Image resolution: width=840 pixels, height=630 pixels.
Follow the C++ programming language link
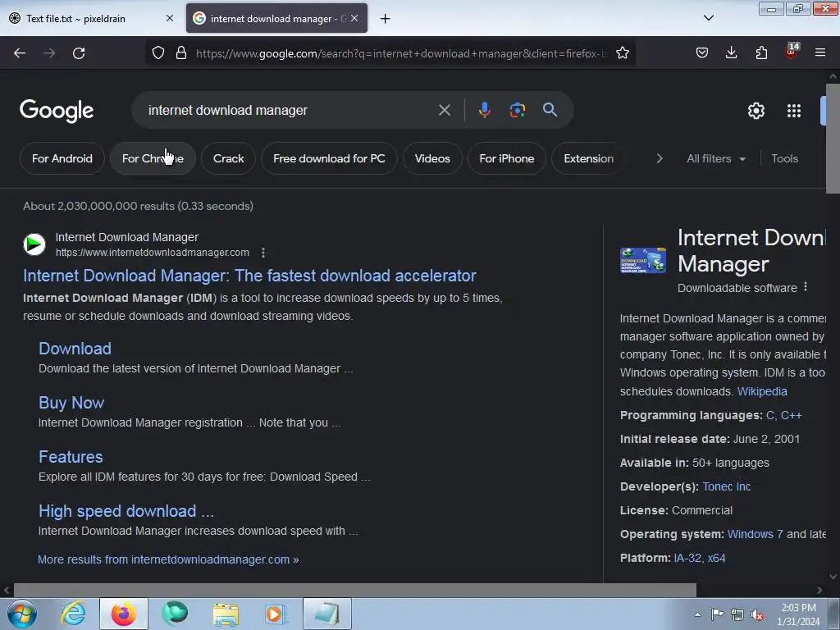point(792,415)
